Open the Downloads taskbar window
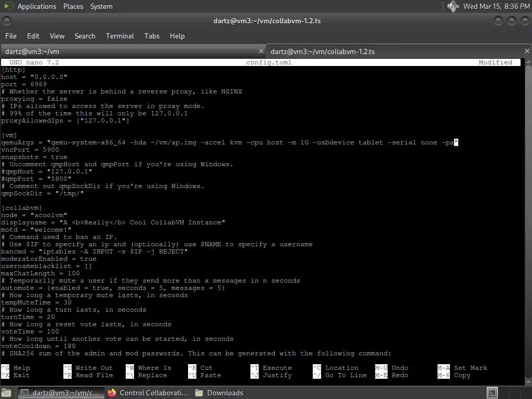The width and height of the screenshot is (532, 399). (x=219, y=393)
